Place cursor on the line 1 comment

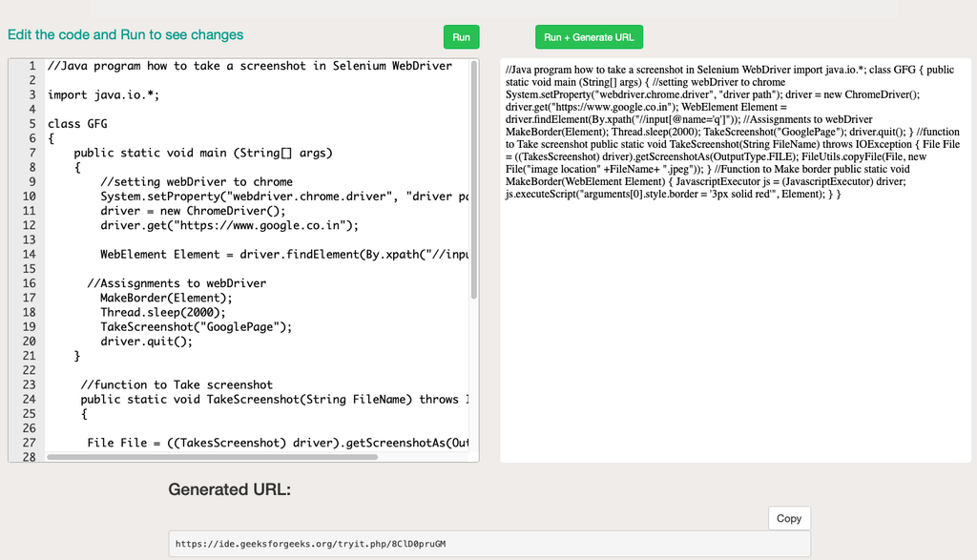[x=249, y=66]
